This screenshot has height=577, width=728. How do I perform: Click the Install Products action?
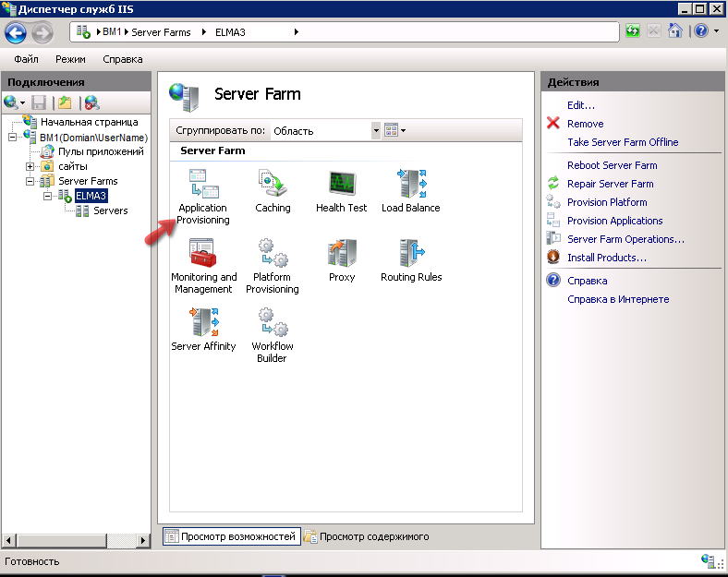tap(606, 258)
